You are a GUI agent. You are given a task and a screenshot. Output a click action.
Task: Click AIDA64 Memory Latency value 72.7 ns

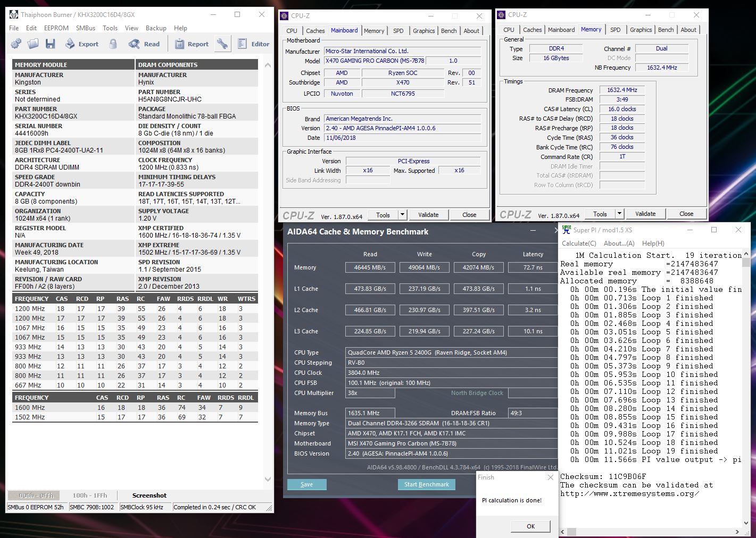pos(533,267)
